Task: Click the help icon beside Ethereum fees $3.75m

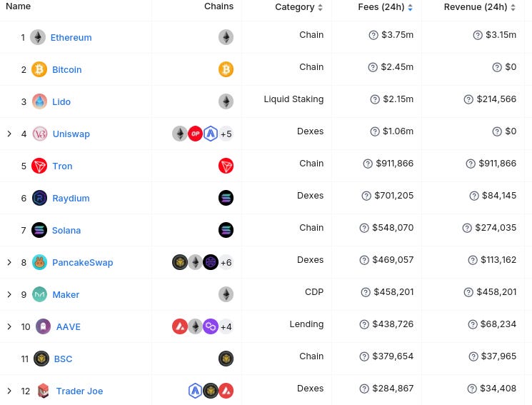Action: (373, 35)
